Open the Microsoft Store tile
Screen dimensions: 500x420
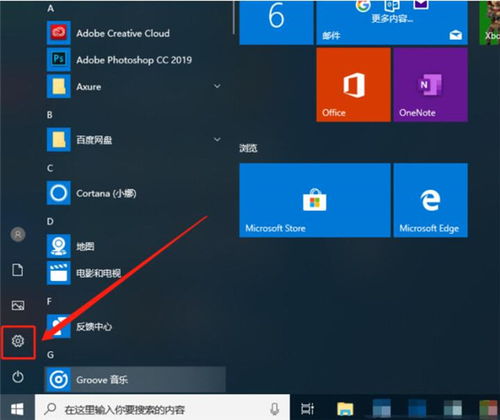click(x=315, y=200)
